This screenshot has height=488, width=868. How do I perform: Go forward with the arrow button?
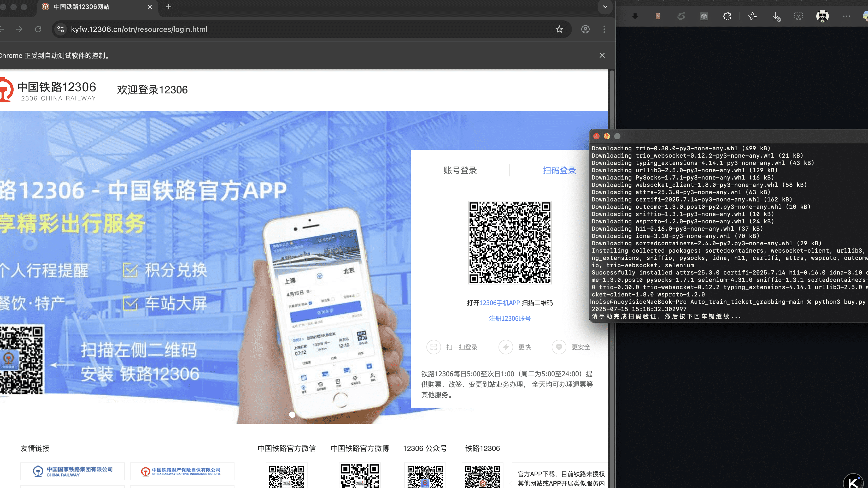19,29
